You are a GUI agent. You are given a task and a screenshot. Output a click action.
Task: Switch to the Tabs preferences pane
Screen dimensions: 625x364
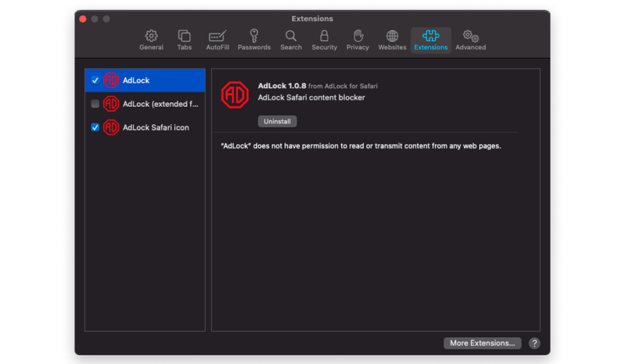tap(184, 40)
